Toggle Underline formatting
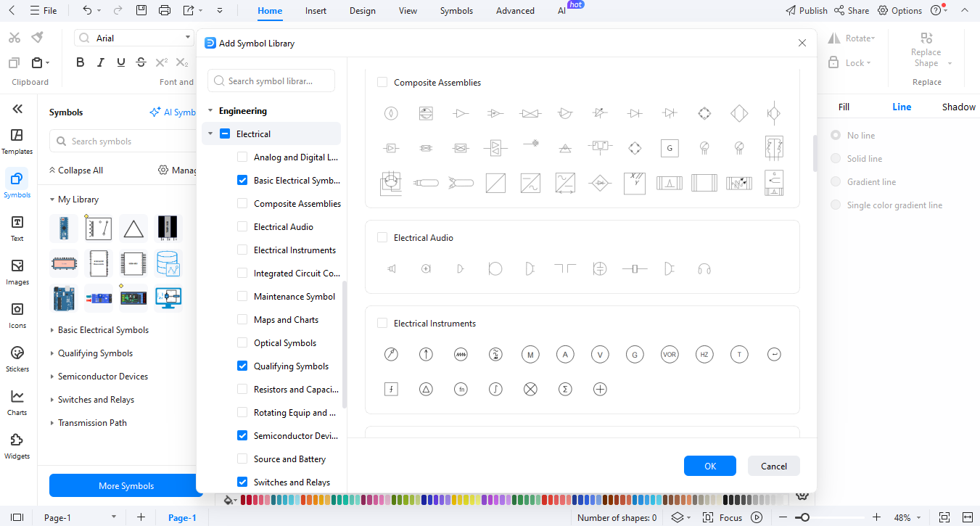Image resolution: width=980 pixels, height=526 pixels. pyautogui.click(x=121, y=62)
